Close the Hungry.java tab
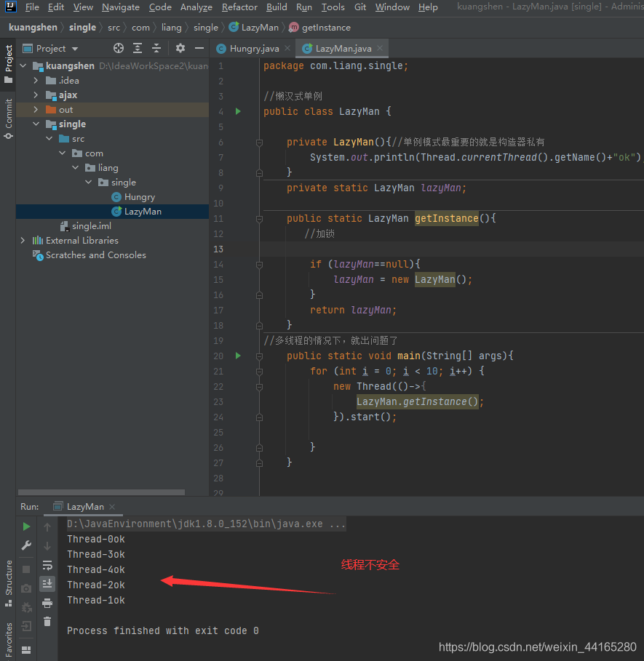Screen dimensions: 644x661 [x=287, y=48]
